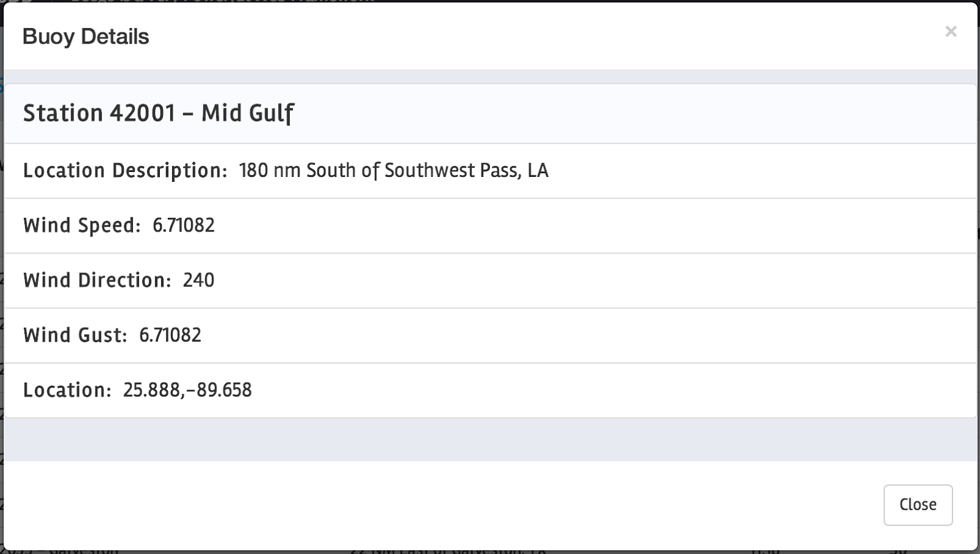Click the Location Description label
Screen dimensions: 980x554
[126, 170]
